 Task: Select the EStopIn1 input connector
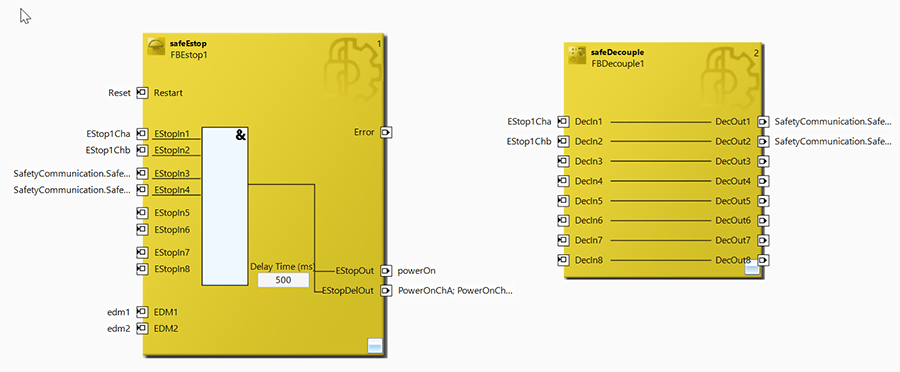[x=142, y=134]
